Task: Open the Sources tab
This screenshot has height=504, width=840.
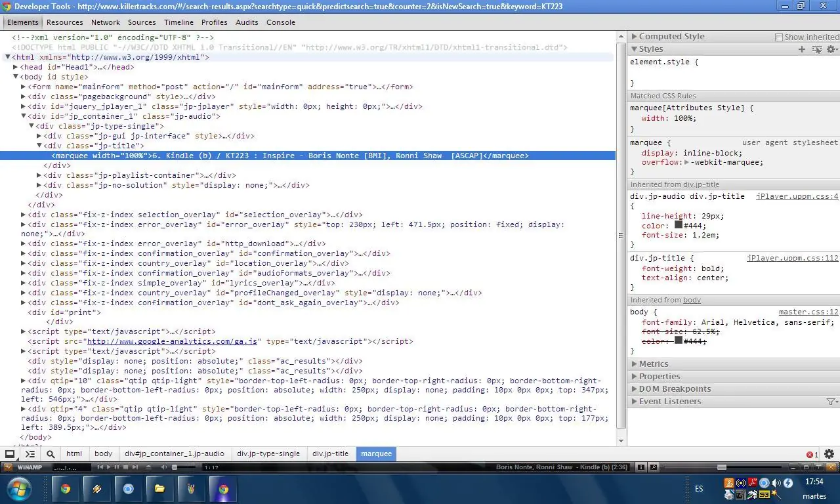Action: tap(142, 22)
